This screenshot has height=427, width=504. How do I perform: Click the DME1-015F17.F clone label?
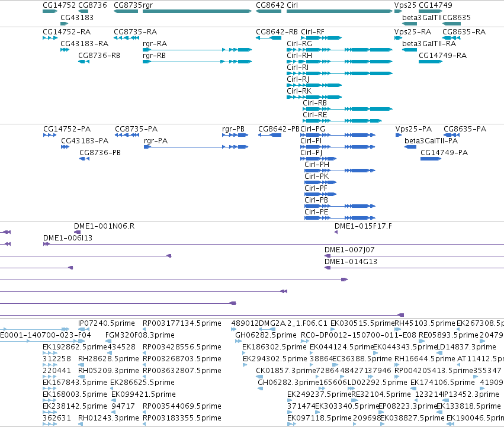click(364, 226)
